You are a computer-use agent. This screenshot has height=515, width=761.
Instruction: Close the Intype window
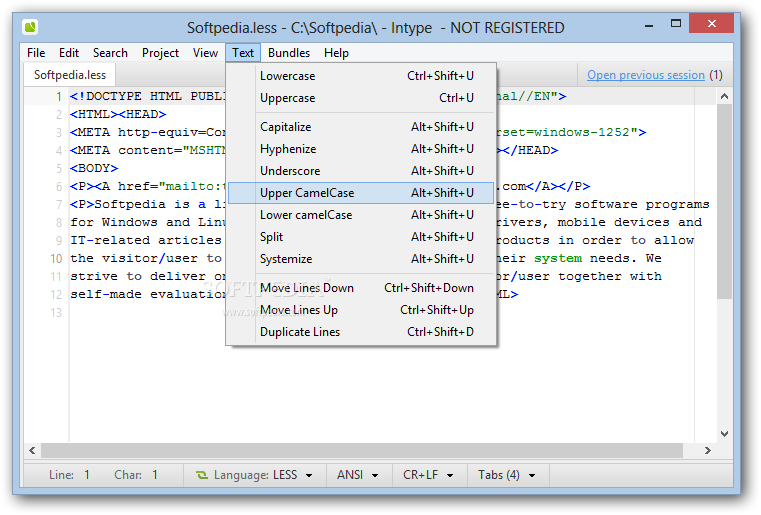click(711, 24)
